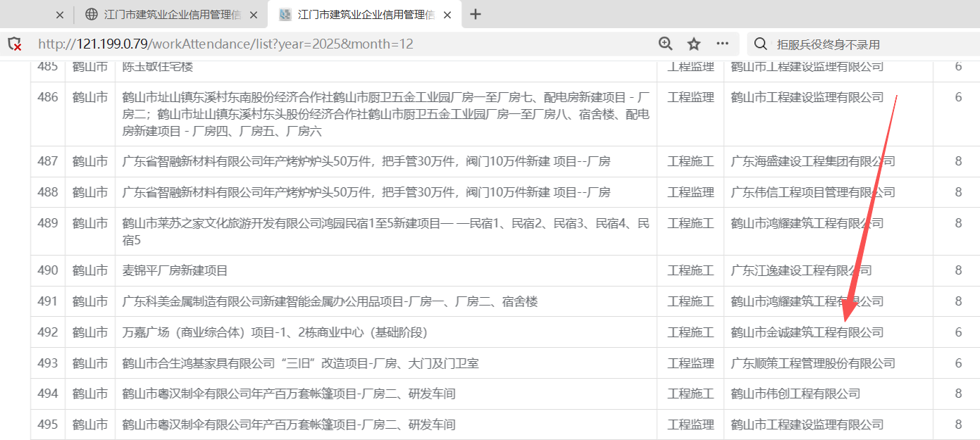Open a new tab with the plus button
Screen dimensions: 980x440
476,14
